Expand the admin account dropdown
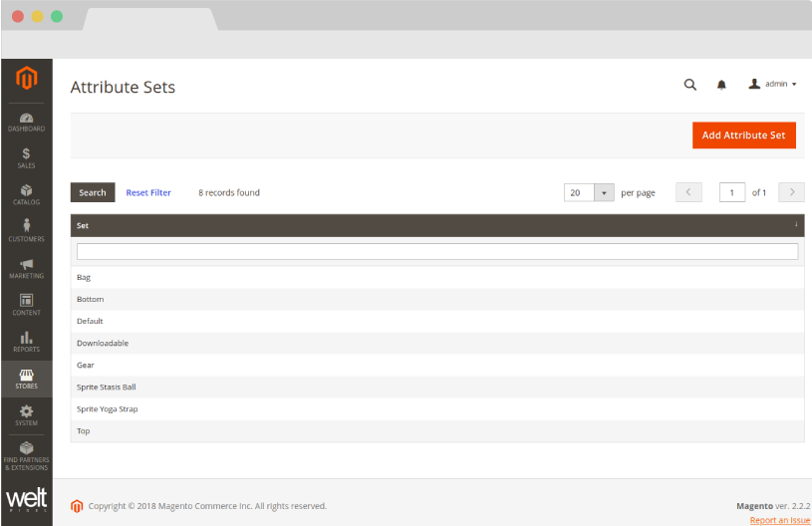Screen dimensions: 812x526 pyautogui.click(x=773, y=85)
